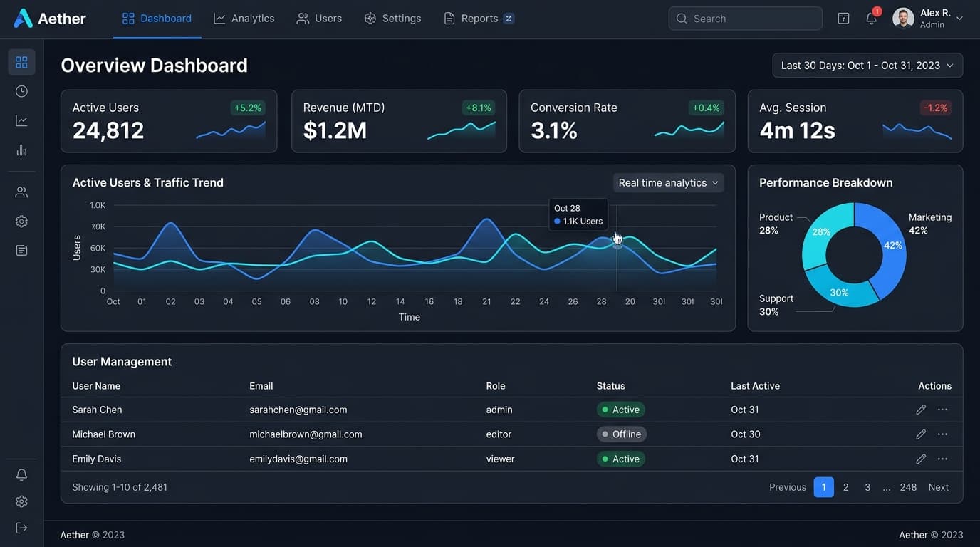Viewport: 980px width, 547px height.
Task: Open the dashboard grid icon in the sidebar
Action: pos(21,62)
